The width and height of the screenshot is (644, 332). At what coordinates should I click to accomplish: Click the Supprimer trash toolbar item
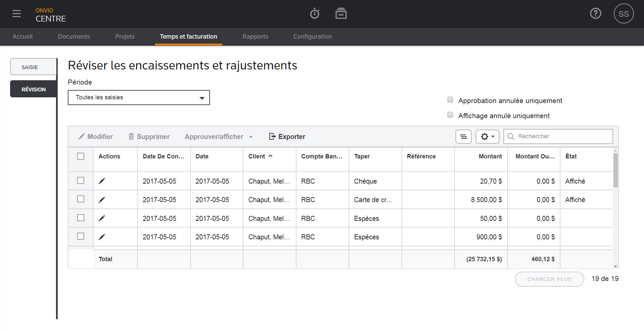tap(149, 137)
